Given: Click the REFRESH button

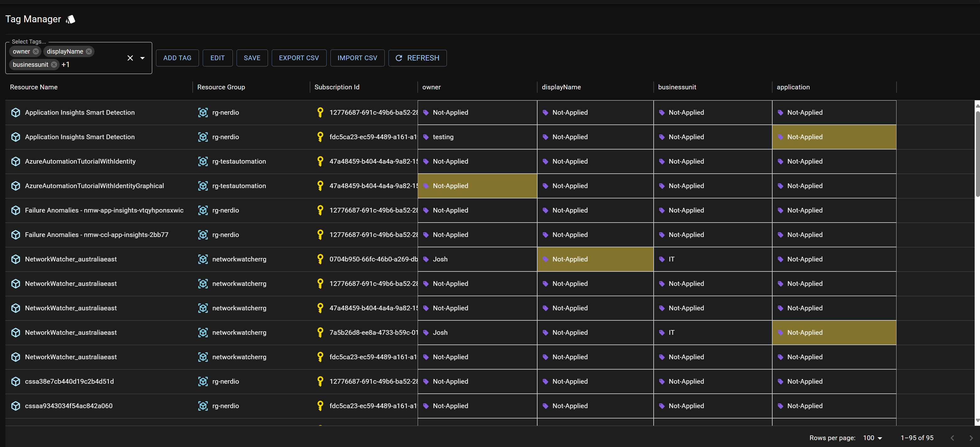Looking at the screenshot, I should click(x=417, y=58).
